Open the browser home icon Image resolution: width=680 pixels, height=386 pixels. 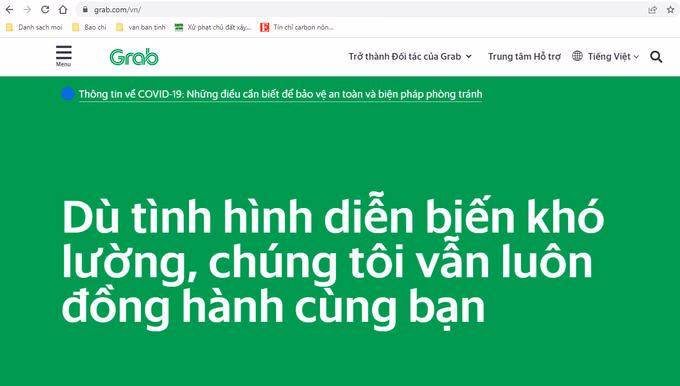click(x=63, y=10)
